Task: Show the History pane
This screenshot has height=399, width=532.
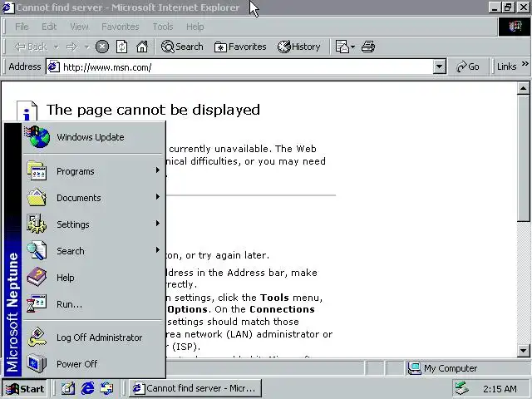Action: click(x=298, y=47)
